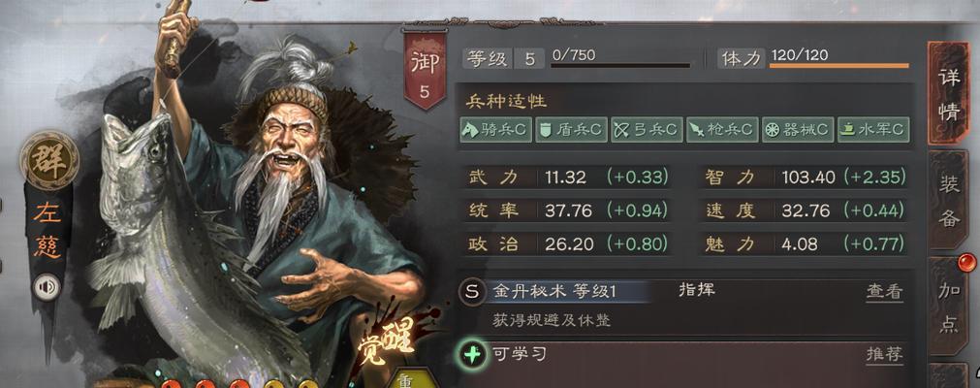Tap the red 御 5 banner
980x388 pixels.
[x=425, y=70]
